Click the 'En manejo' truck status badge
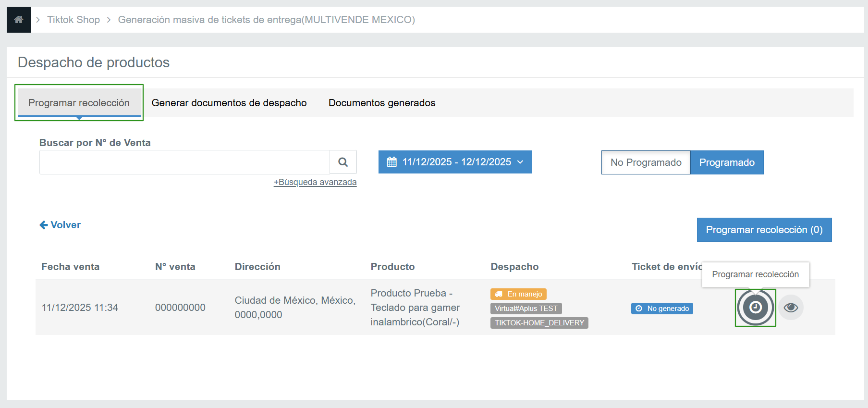 click(x=518, y=294)
